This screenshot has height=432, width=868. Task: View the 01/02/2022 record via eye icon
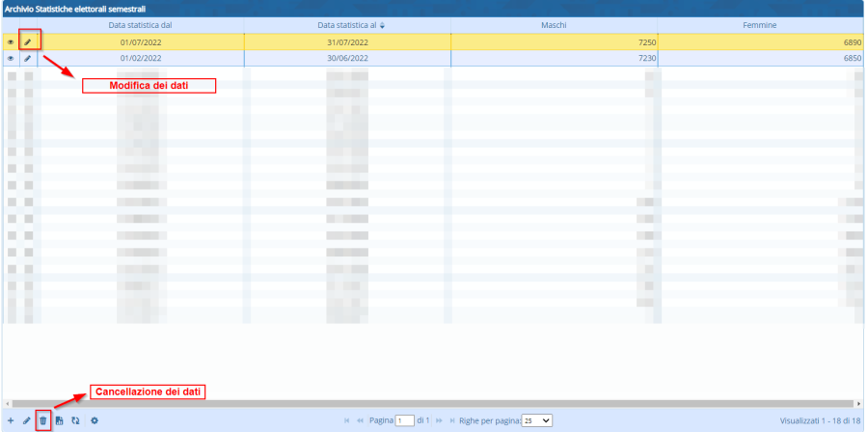pos(11,58)
